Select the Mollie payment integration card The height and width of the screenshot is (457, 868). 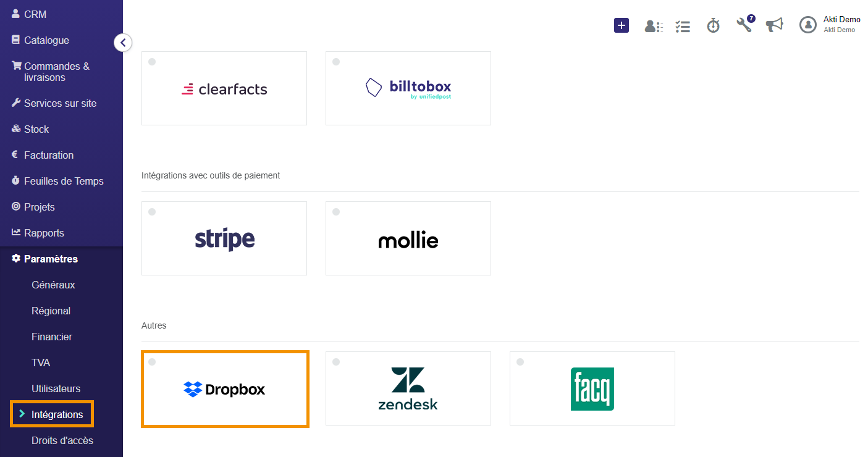tap(408, 238)
